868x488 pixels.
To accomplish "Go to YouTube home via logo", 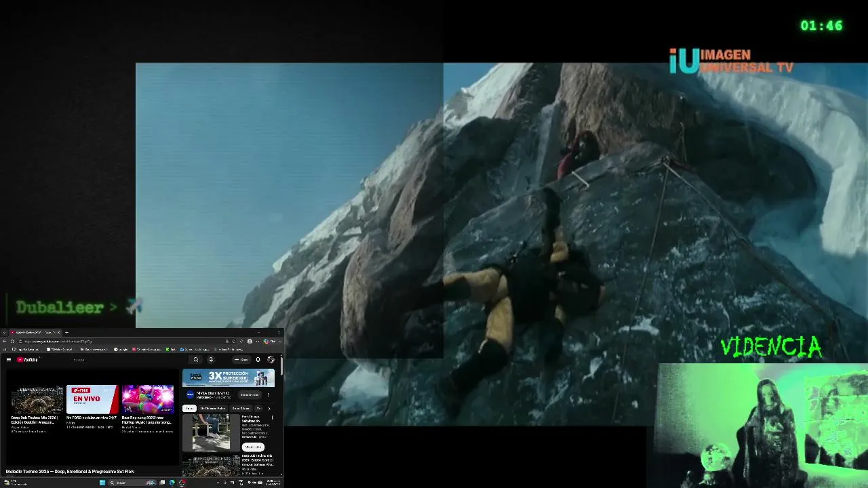I will click(x=28, y=360).
